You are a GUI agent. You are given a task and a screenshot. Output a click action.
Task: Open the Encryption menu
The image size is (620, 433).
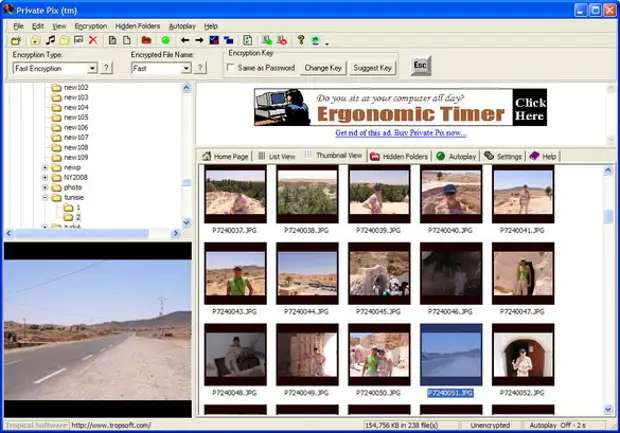[x=91, y=25]
